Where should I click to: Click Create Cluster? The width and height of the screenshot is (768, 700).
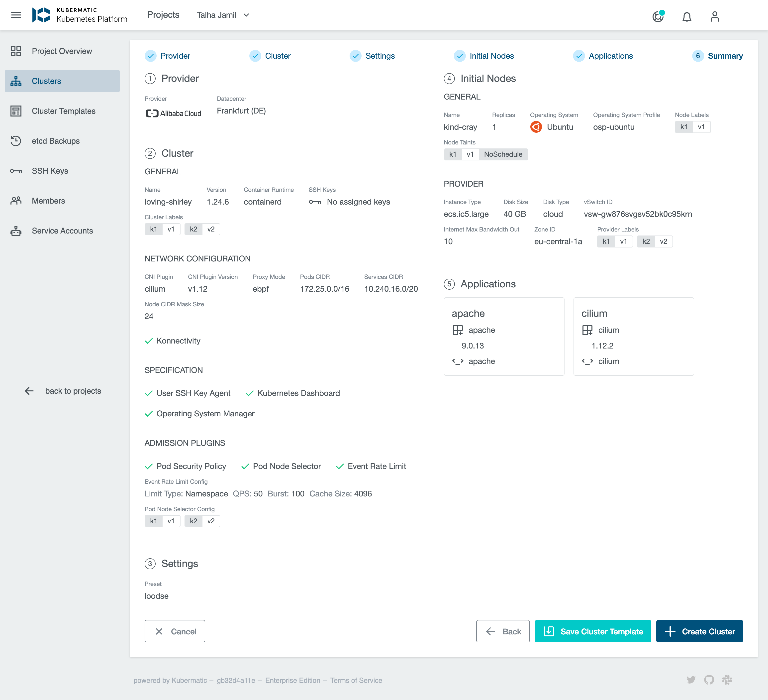coord(699,631)
